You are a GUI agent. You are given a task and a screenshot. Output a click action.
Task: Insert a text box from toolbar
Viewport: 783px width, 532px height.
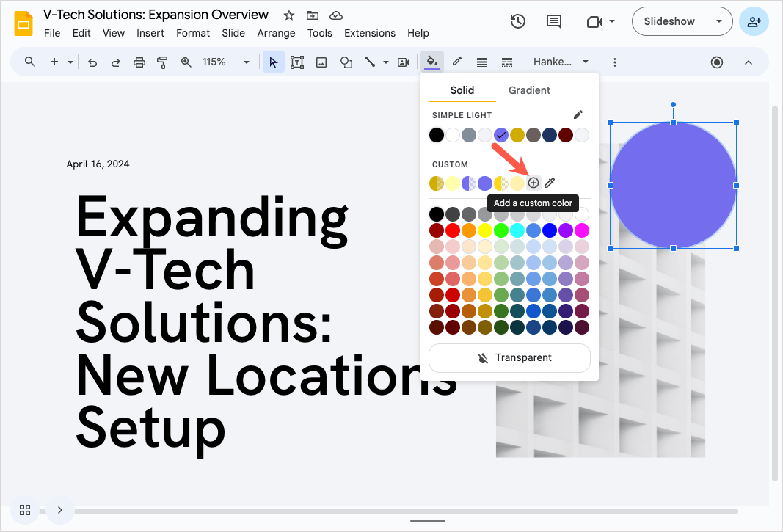297,62
